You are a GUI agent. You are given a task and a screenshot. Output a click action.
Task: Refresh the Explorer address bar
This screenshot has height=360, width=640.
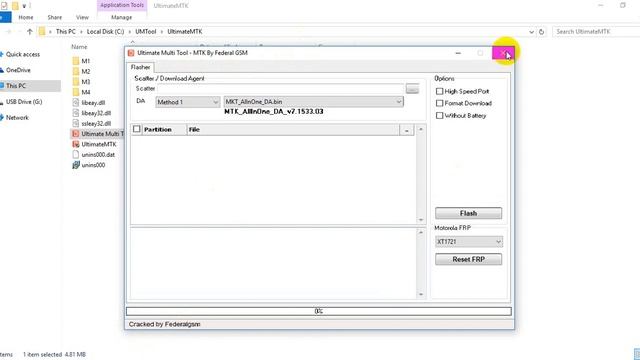point(541,31)
